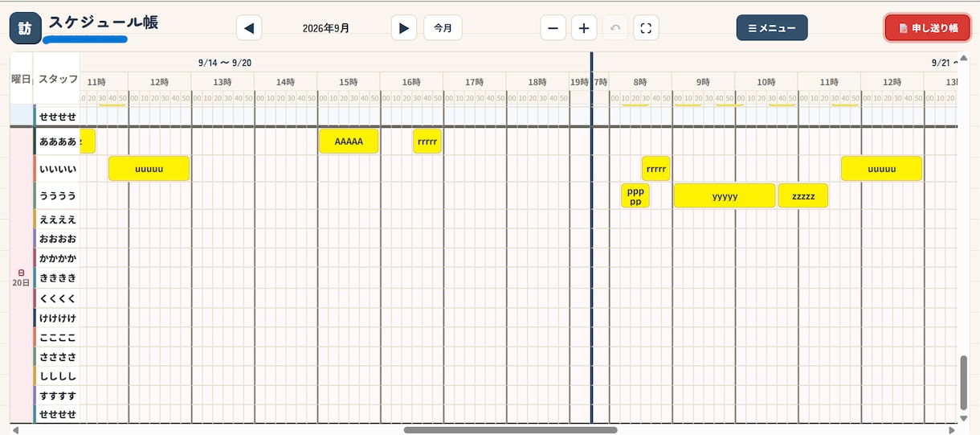Click the 曜日 column header
980x435 pixels.
tap(21, 79)
